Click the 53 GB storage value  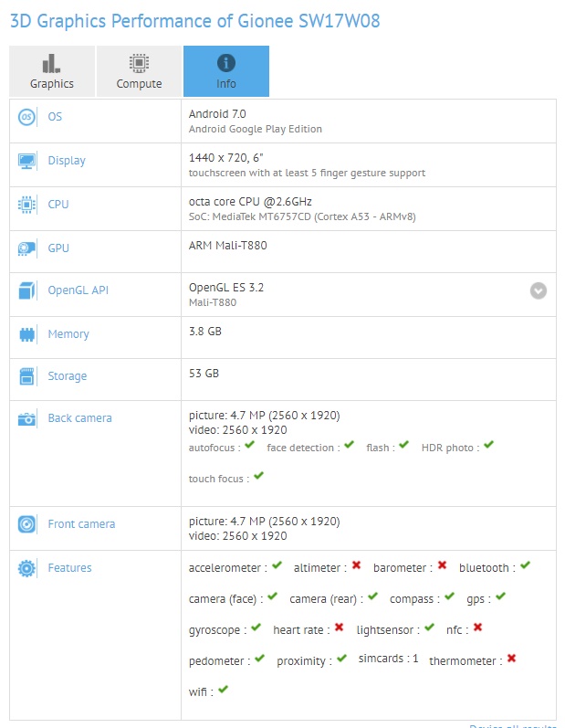204,374
